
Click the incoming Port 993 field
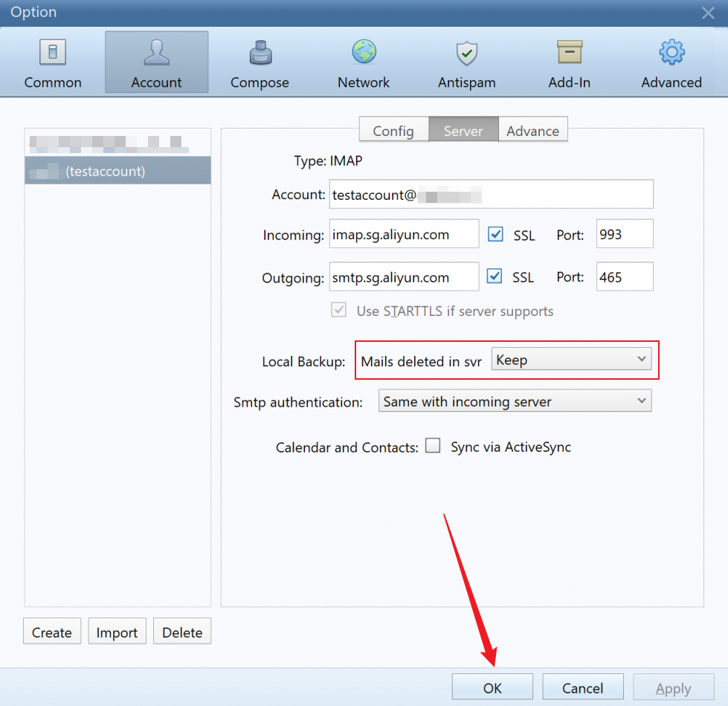[625, 234]
